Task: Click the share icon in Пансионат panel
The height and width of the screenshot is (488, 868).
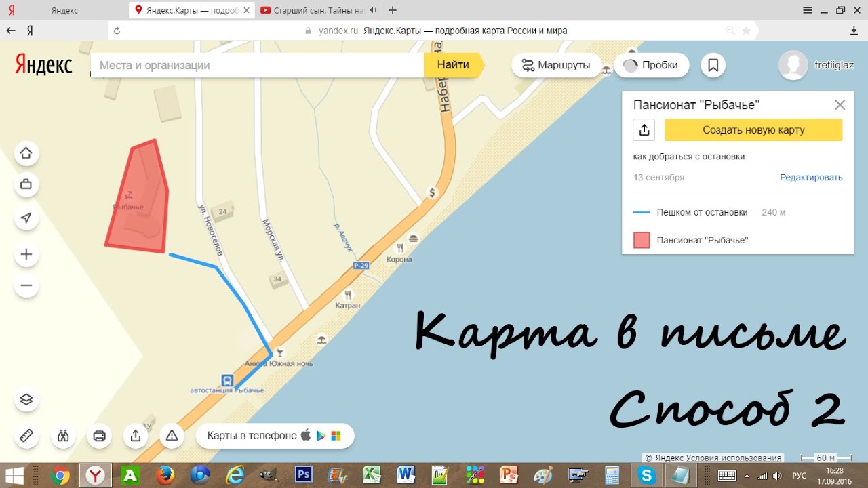Action: 644,130
